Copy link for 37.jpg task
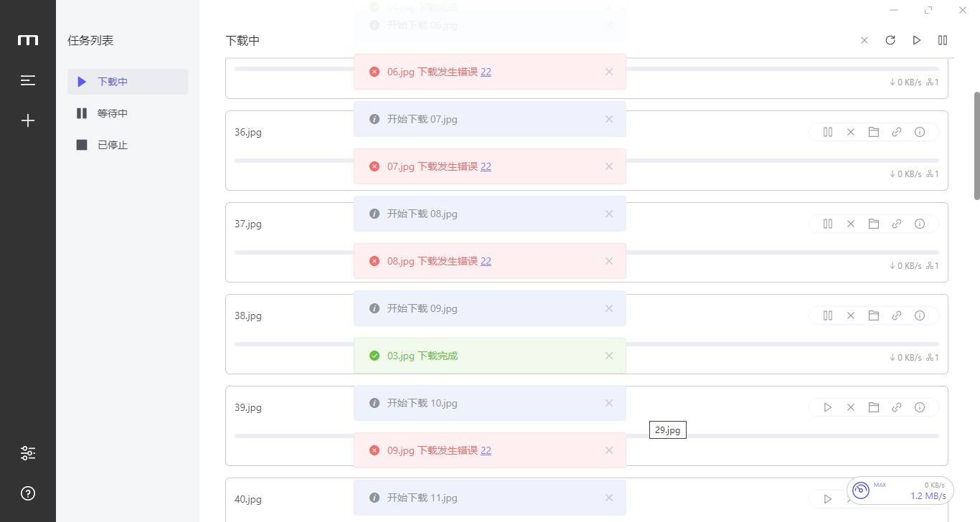Viewport: 980px width, 522px height. (897, 224)
